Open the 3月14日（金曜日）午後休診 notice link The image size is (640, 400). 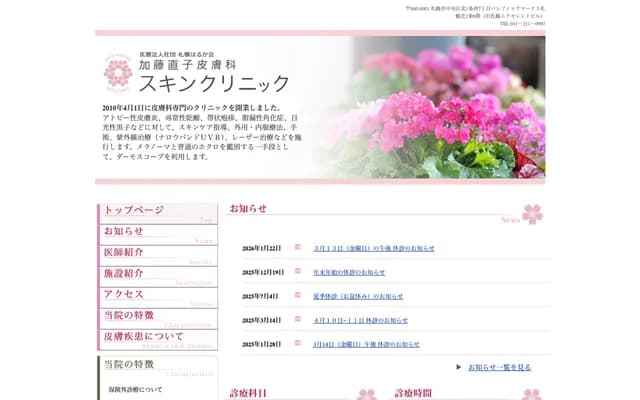point(366,344)
